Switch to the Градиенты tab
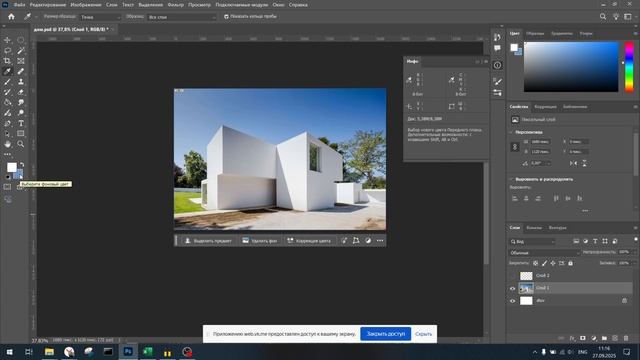Viewport: 640px width, 360px height. [x=562, y=33]
